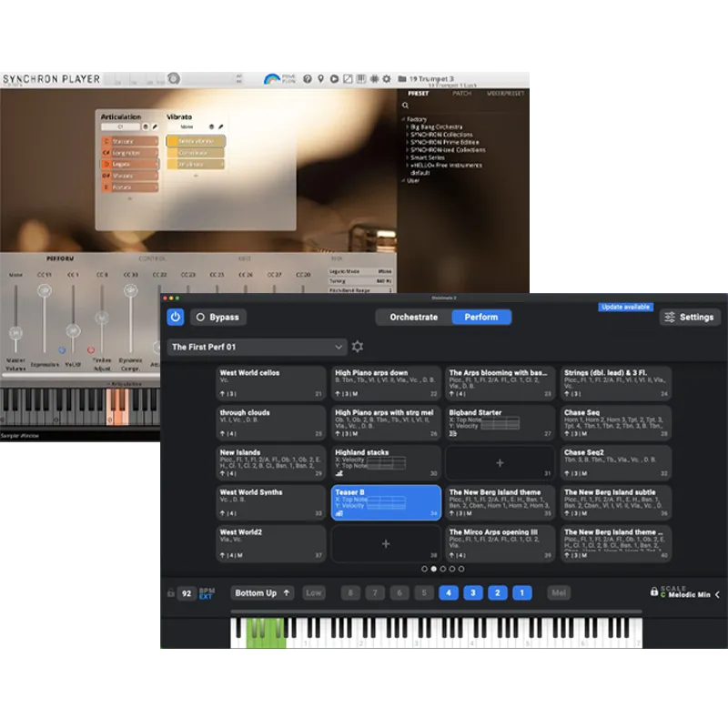The height and width of the screenshot is (728, 728).
Task: Open preset gear beside The First Perf 01
Action: pyautogui.click(x=358, y=347)
